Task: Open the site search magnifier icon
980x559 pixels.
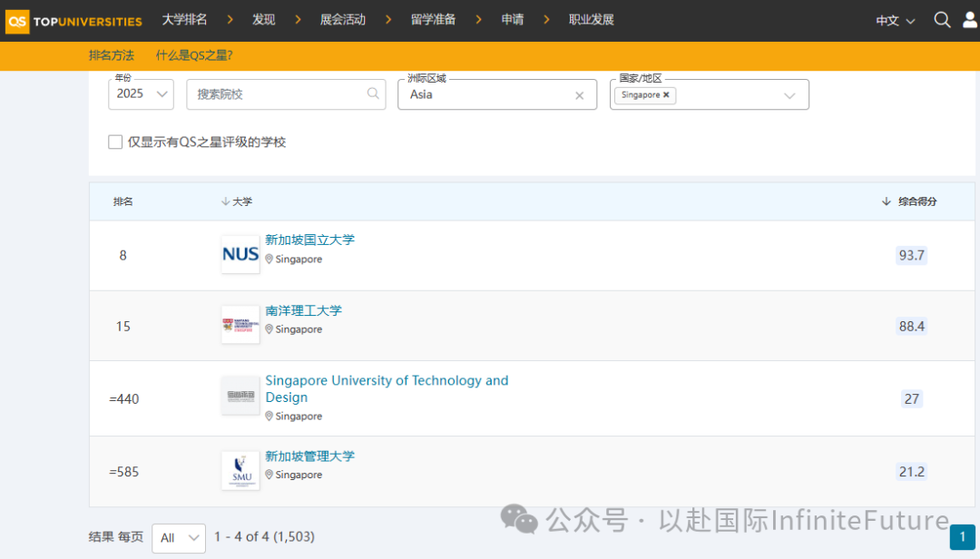Action: click(942, 20)
